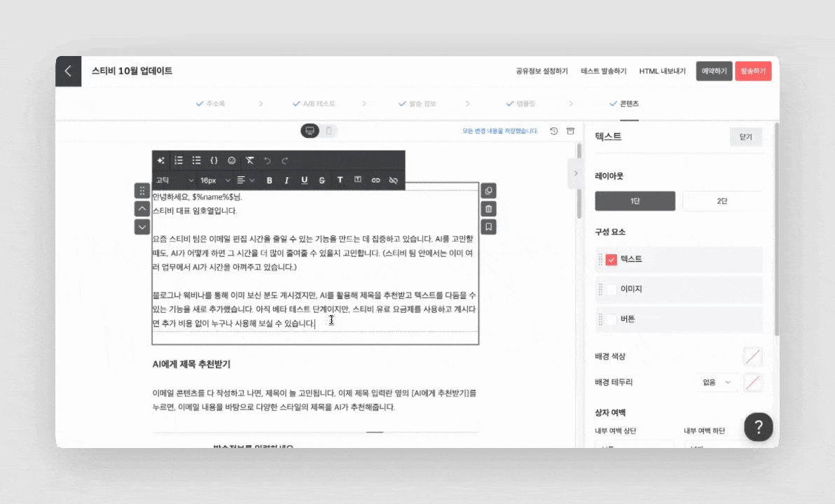Check the 이미지 component checkbox

pyautogui.click(x=612, y=289)
